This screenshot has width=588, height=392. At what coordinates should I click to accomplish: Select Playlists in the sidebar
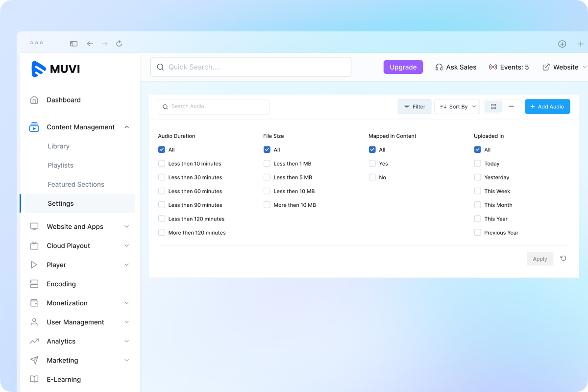(60, 165)
